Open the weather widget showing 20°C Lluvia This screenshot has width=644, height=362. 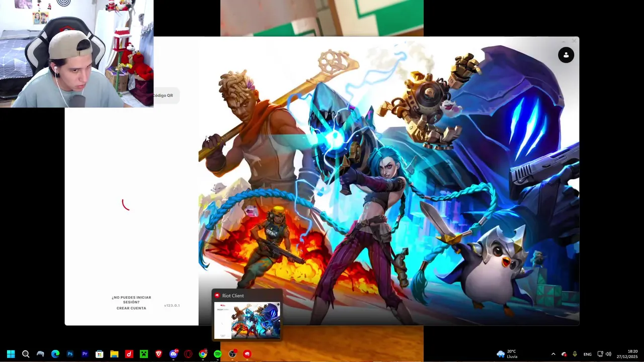(507, 354)
